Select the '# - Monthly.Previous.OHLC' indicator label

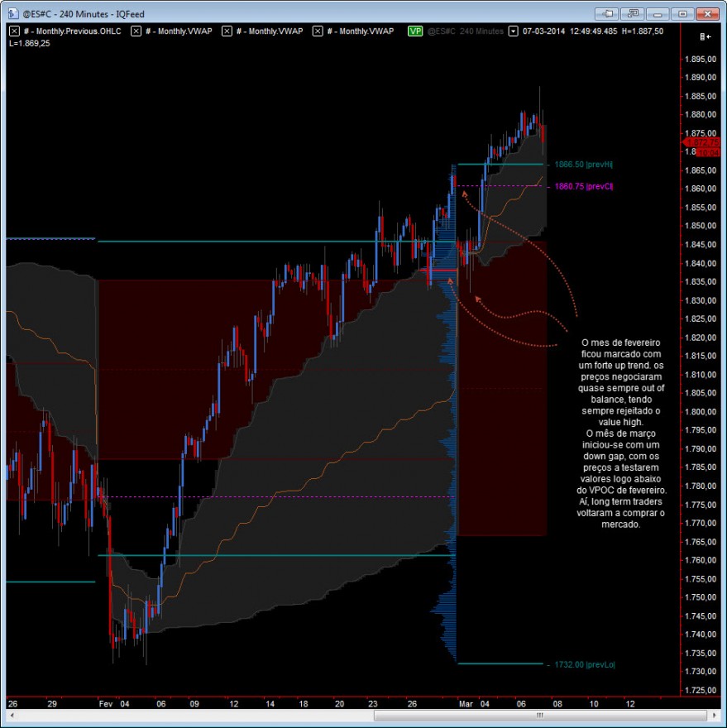[x=73, y=31]
